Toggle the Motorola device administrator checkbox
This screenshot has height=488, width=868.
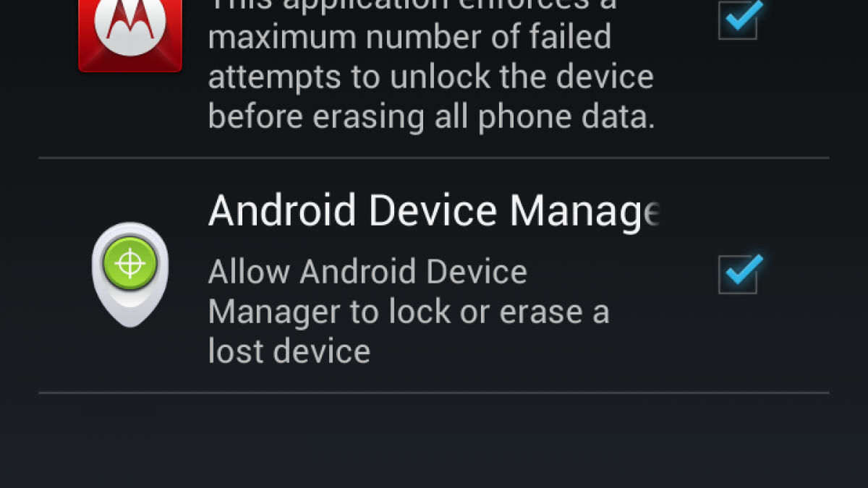[x=739, y=20]
